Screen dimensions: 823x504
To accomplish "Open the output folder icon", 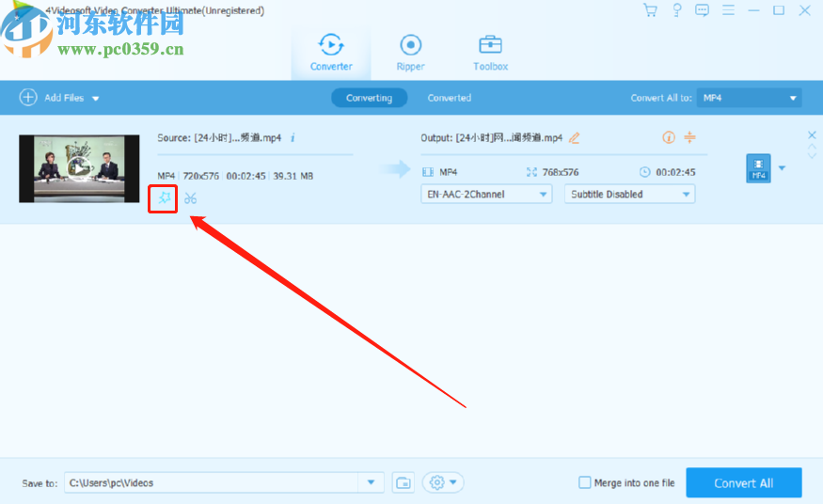I will (404, 482).
